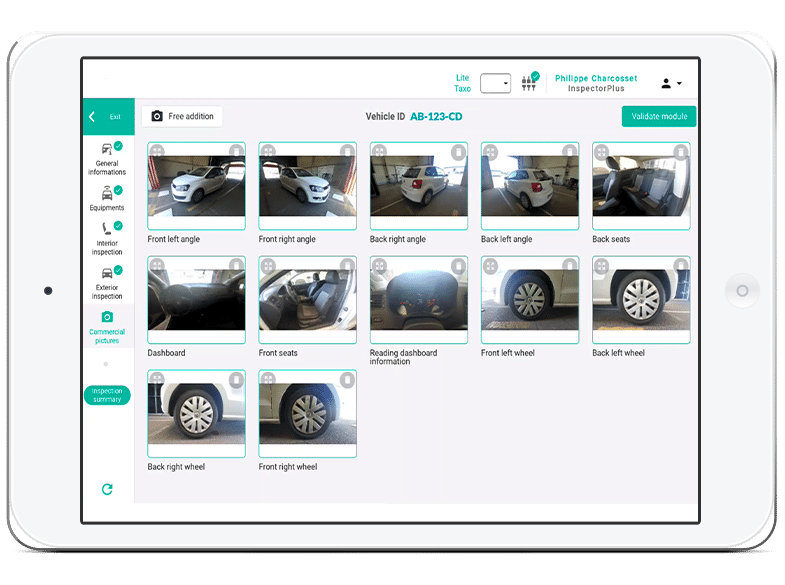
Task: Click the expand icon on Front left angle photo
Action: pyautogui.click(x=157, y=151)
